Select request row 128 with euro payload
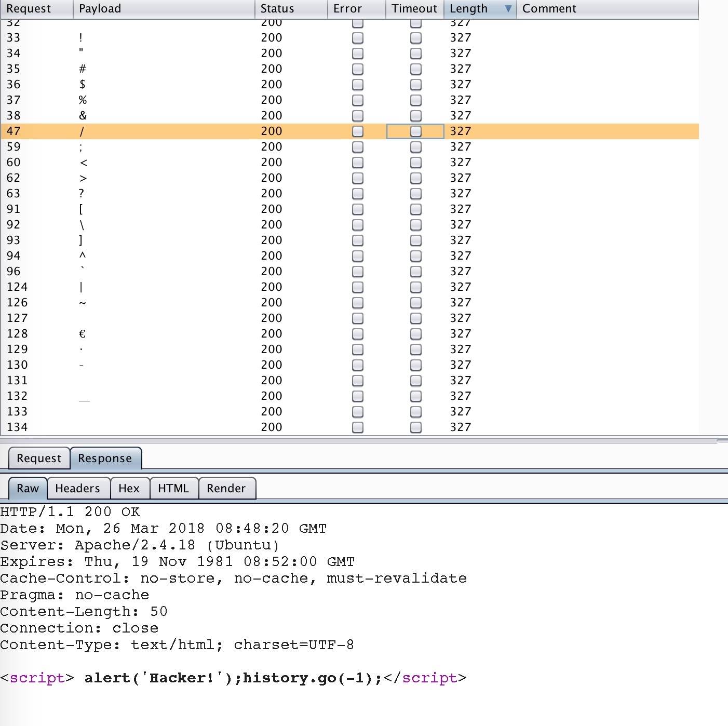This screenshot has height=726, width=728. [156, 334]
